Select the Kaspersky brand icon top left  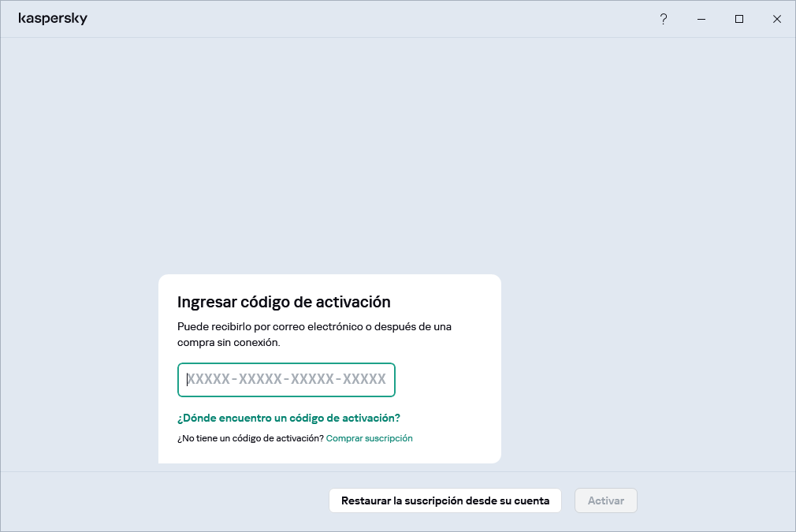tap(53, 18)
